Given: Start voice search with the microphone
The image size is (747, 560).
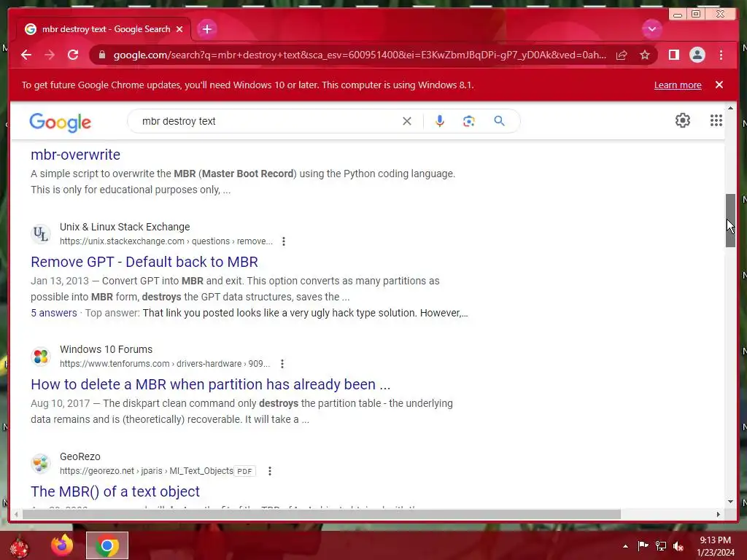Looking at the screenshot, I should [440, 121].
